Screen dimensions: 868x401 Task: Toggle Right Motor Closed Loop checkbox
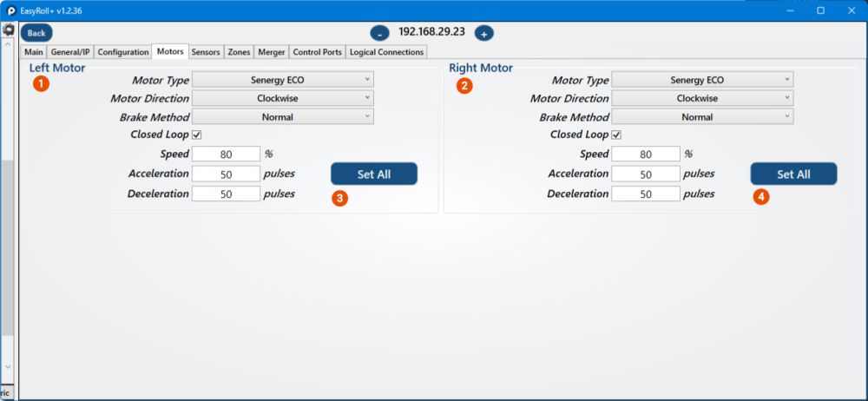616,135
